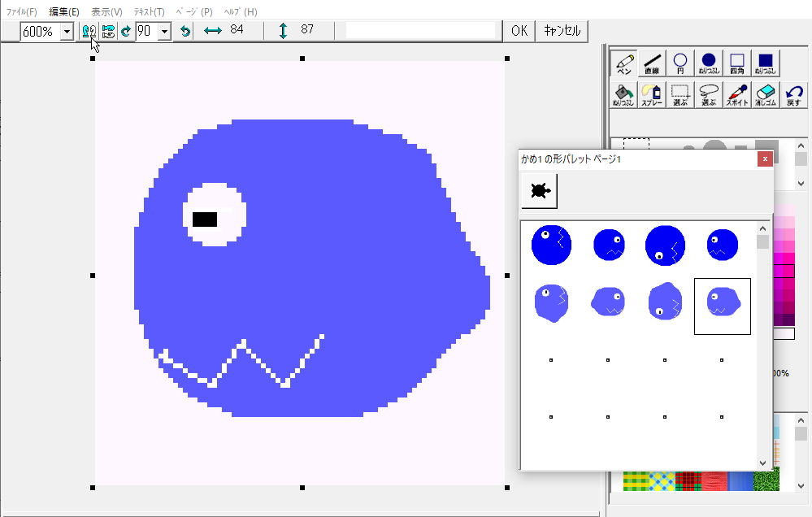The image size is (812, 517).
Task: Open the ヘルプ(H) menu
Action: [x=241, y=11]
